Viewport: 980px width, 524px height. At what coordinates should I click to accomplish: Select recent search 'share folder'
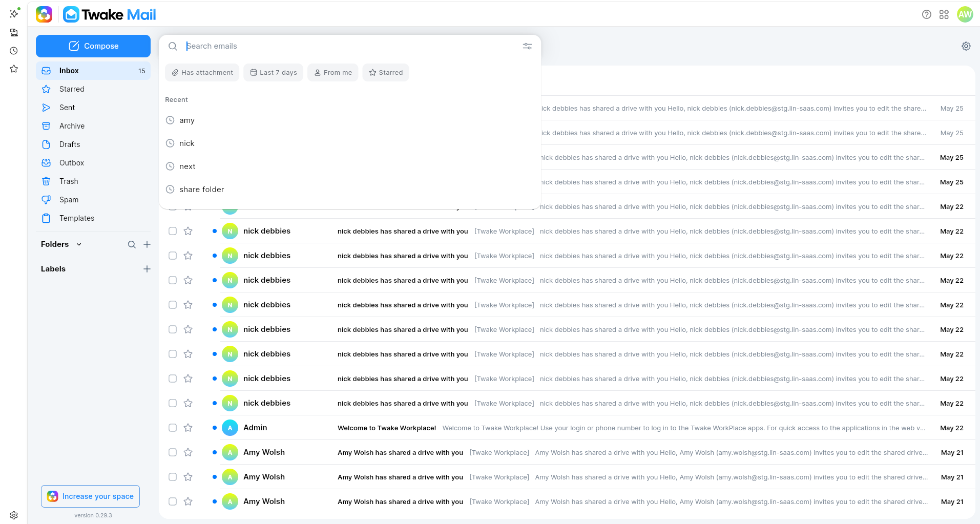[x=350, y=190]
